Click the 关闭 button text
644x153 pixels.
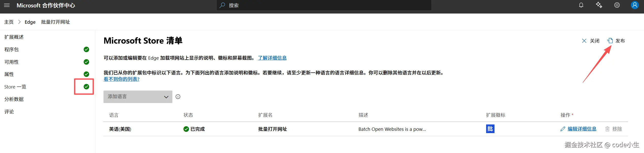pyautogui.click(x=595, y=41)
